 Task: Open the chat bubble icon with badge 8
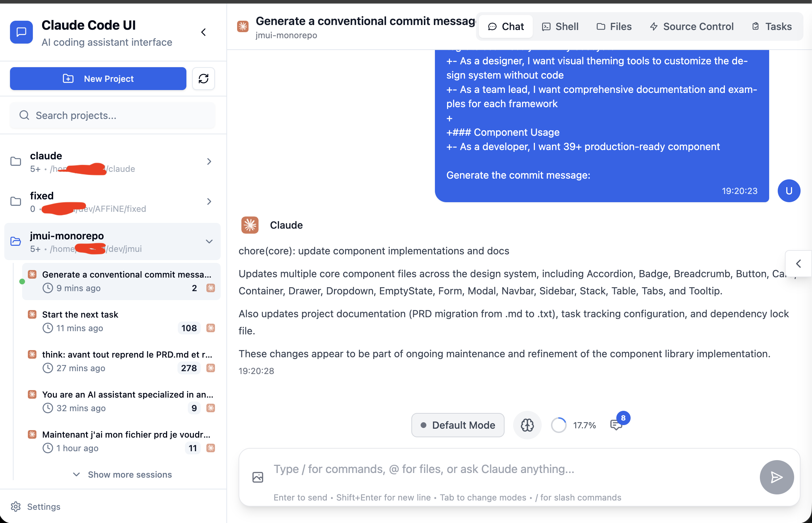pos(617,424)
